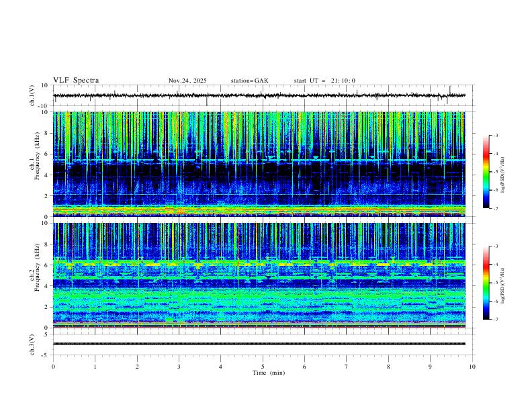Select the date text "Nov.24, 2025"
The width and height of the screenshot is (532, 411).
tap(187, 81)
